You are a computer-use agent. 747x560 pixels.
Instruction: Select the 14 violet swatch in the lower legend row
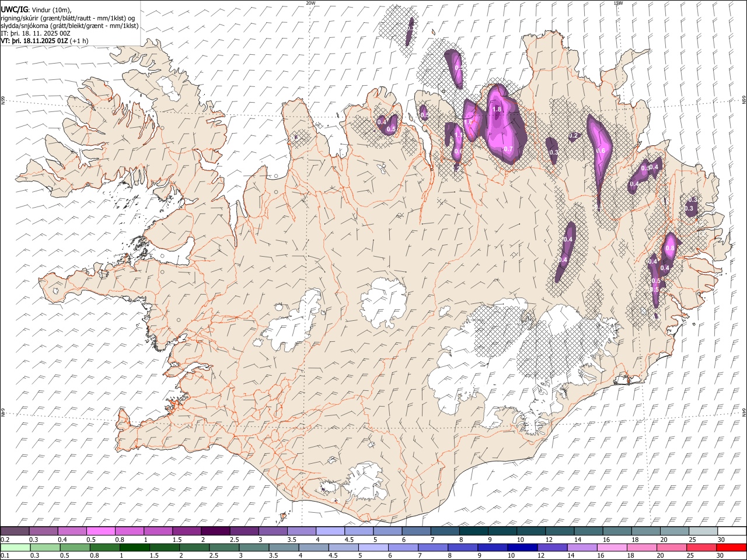[x=582, y=547]
